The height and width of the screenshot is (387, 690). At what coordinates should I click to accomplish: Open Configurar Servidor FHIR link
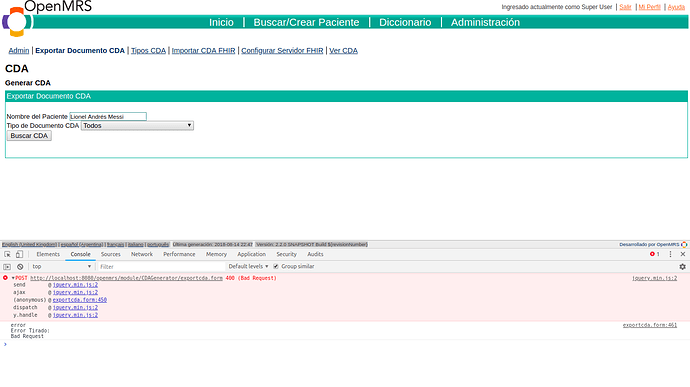(282, 51)
